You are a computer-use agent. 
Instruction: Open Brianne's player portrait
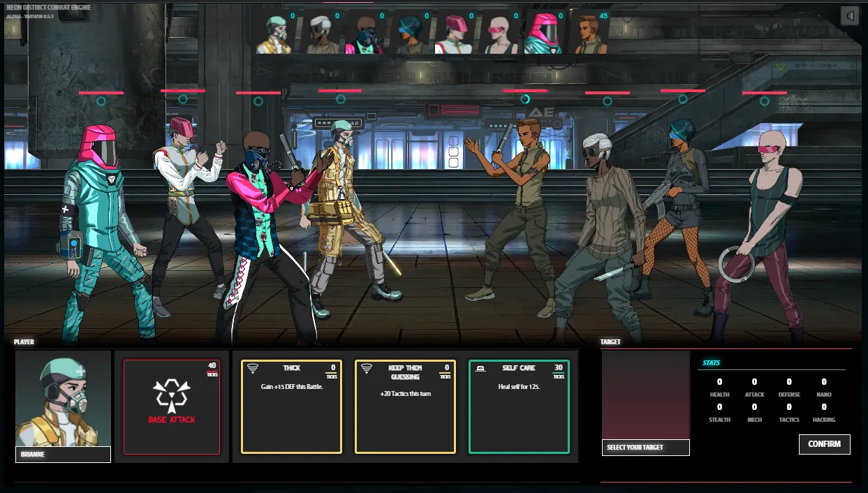tap(64, 399)
